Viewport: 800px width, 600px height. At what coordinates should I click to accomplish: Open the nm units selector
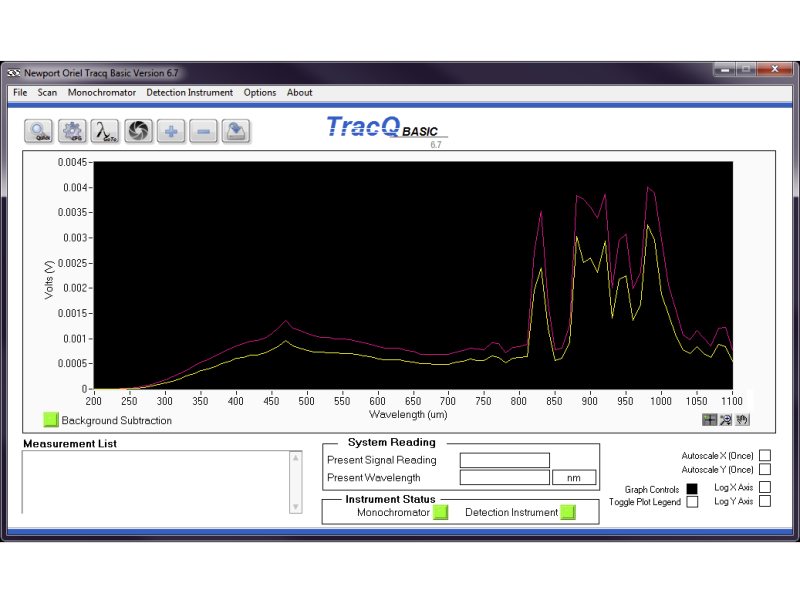(x=574, y=477)
